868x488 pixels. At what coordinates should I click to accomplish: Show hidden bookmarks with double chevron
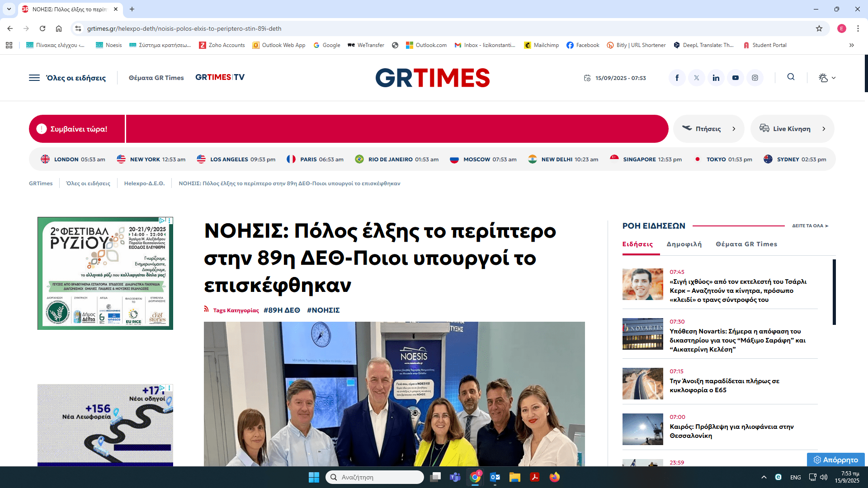click(x=851, y=45)
